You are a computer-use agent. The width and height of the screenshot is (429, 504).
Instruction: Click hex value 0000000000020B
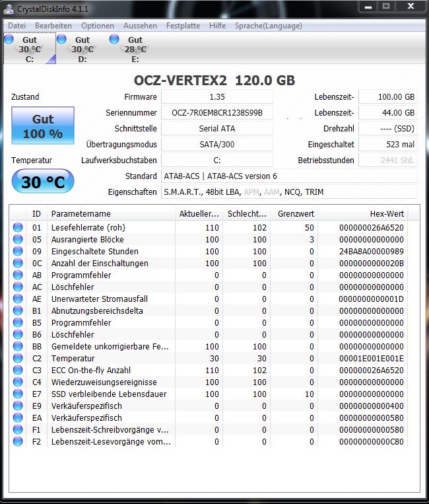[372, 264]
